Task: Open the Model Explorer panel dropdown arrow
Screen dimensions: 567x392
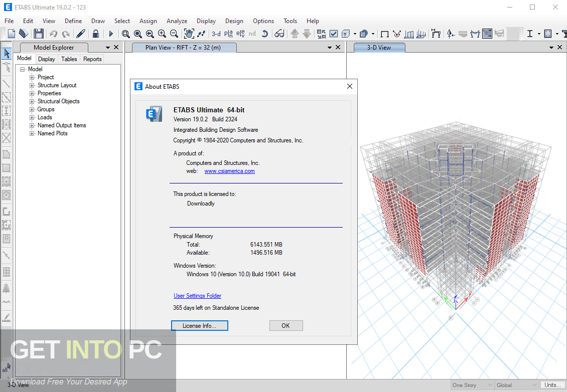Action: pyautogui.click(x=108, y=48)
